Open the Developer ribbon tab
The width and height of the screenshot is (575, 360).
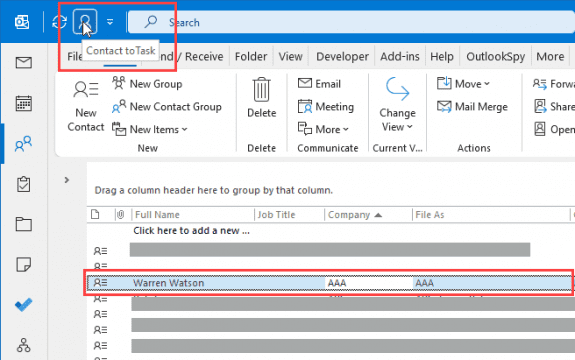coord(342,56)
